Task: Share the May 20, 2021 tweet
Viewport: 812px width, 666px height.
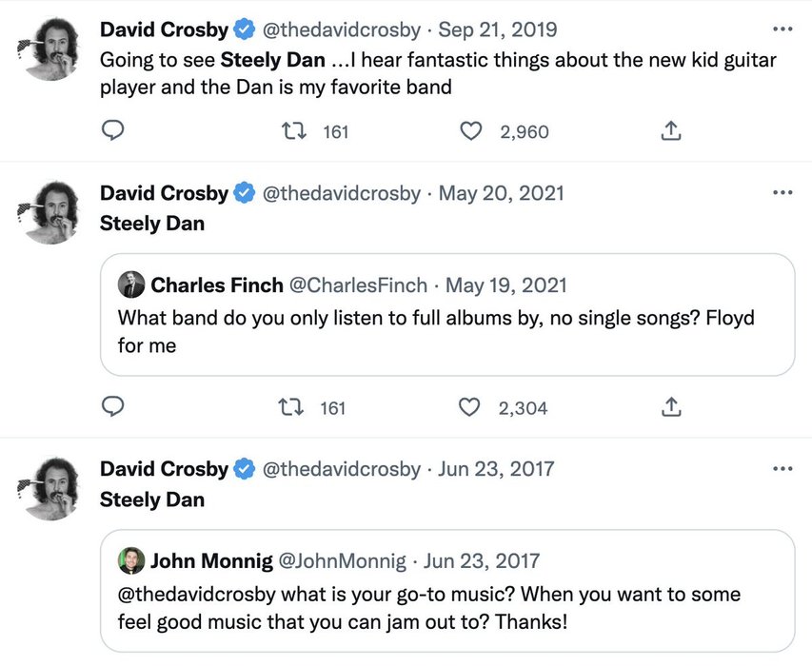Action: [x=671, y=407]
